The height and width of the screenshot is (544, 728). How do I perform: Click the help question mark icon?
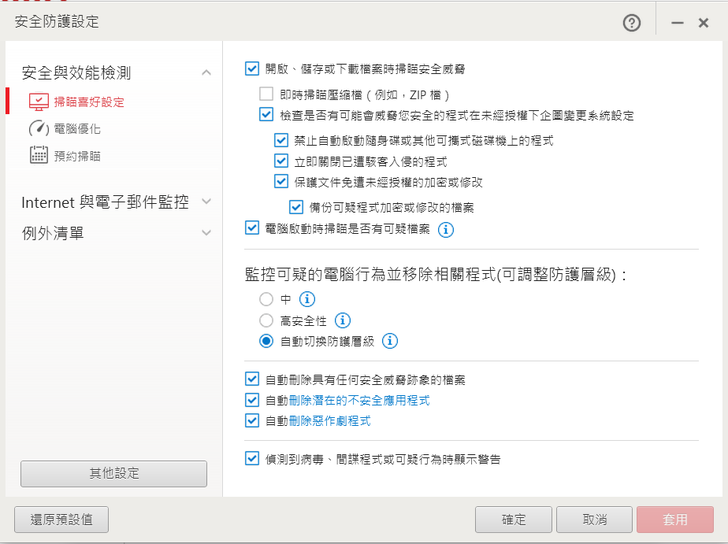pos(631,22)
